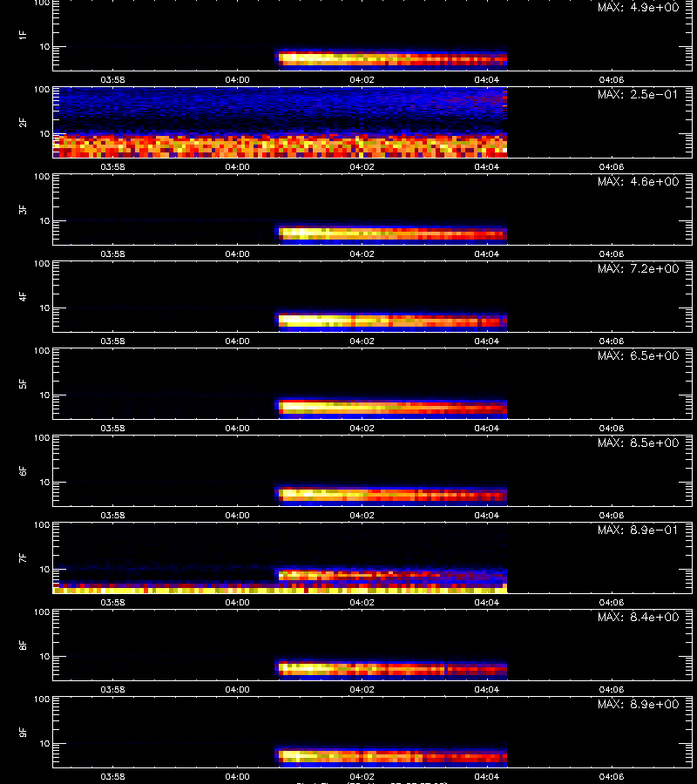Viewport: 697px width, 784px height.
Task: Click the 03:58 tick label under panel 9F
Action: (x=112, y=776)
